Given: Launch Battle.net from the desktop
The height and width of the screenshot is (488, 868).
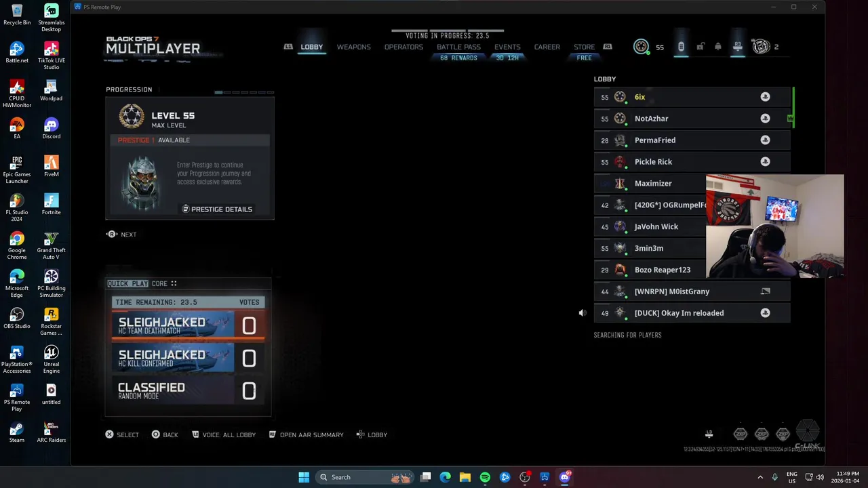Looking at the screenshot, I should [x=17, y=53].
